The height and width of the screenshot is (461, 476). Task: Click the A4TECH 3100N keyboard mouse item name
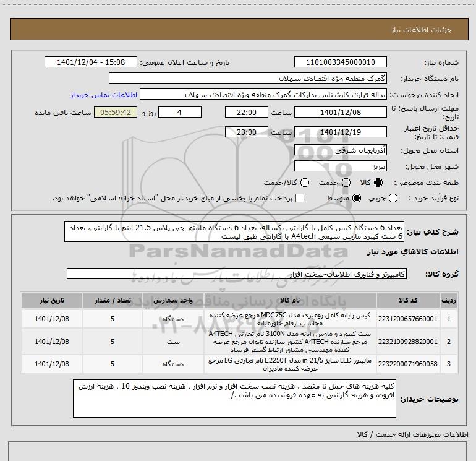290,342
